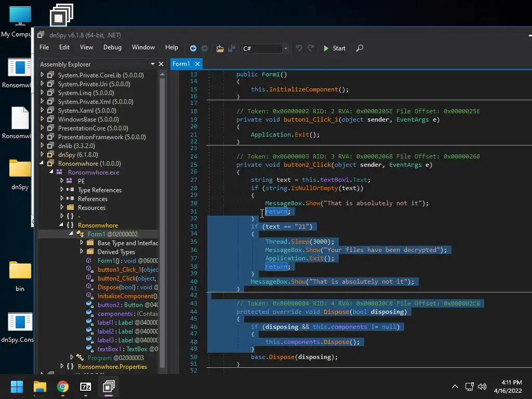Image resolution: width=532 pixels, height=399 pixels.
Task: Click the Undo toolbar icon
Action: pyautogui.click(x=299, y=48)
